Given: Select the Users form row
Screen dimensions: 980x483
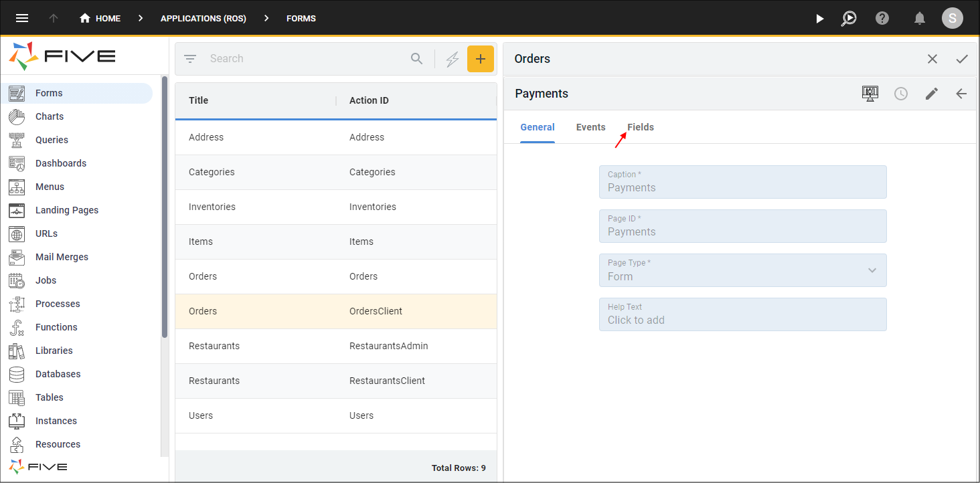Looking at the screenshot, I should tap(336, 415).
